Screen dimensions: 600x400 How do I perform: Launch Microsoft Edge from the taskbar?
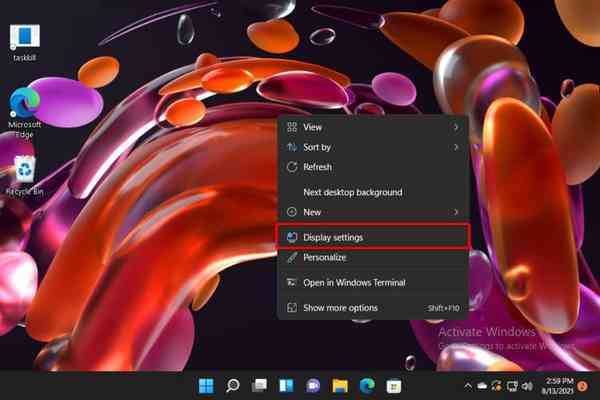367,386
